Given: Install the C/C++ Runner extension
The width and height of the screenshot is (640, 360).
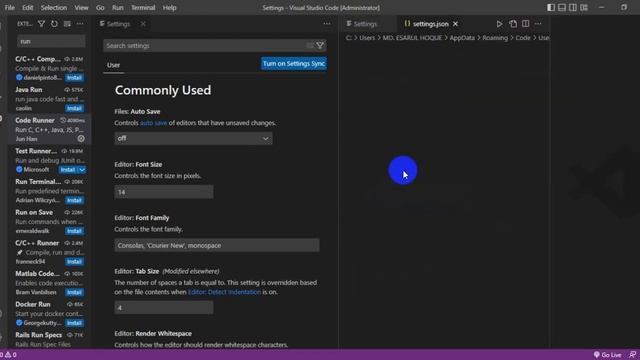Looking at the screenshot, I should point(74,262).
